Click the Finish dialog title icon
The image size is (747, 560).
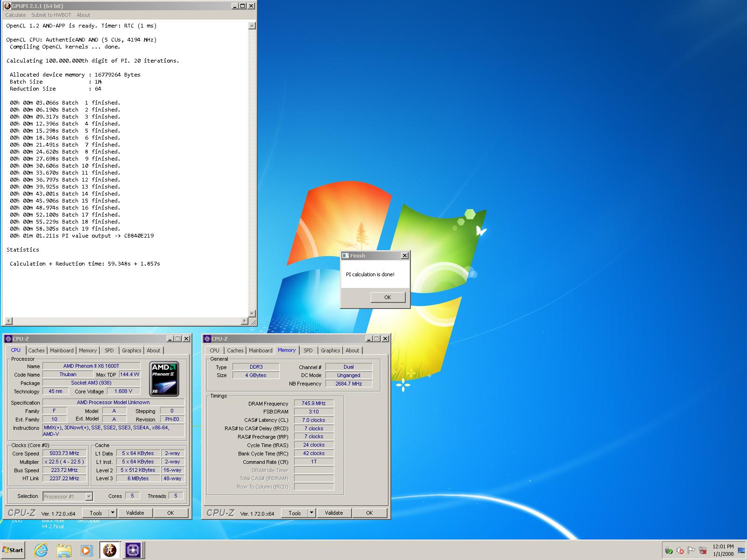pyautogui.click(x=345, y=256)
